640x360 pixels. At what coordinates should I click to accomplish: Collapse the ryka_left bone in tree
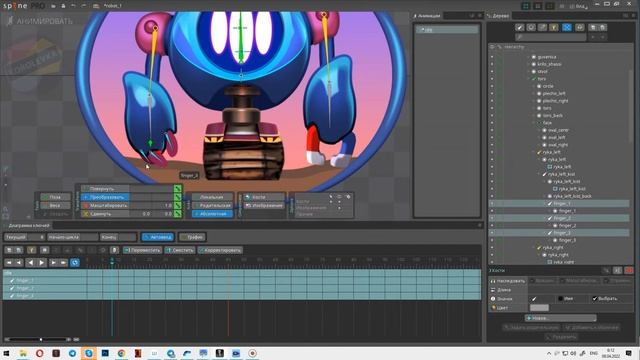pyautogui.click(x=534, y=152)
